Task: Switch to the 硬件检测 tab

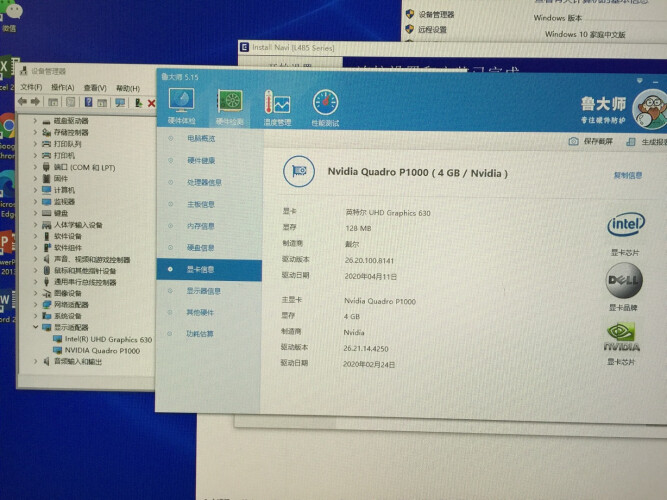Action: 230,107
